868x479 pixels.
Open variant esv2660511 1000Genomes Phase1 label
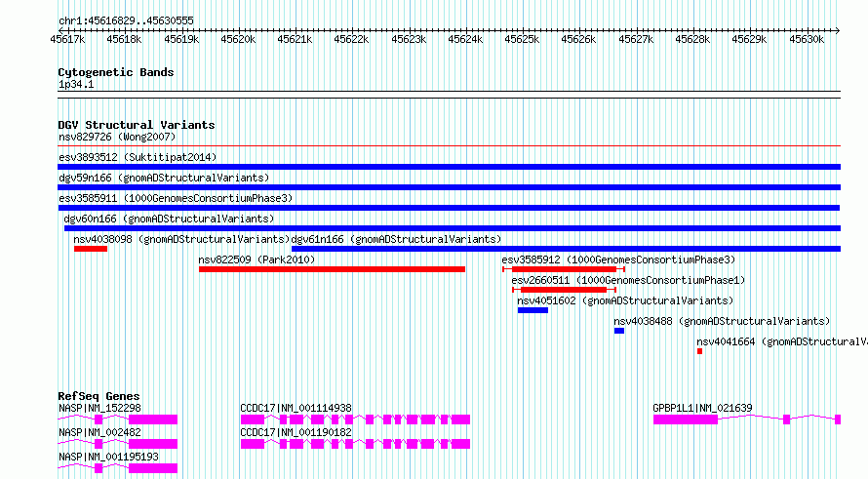[x=628, y=280]
